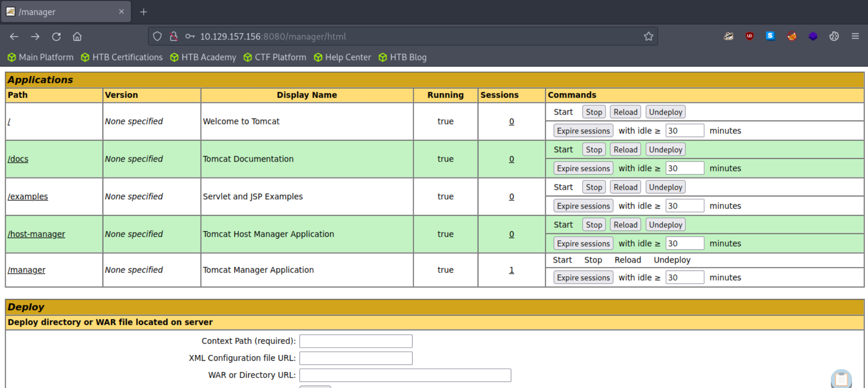This screenshot has width=868, height=388.
Task: Go forward to the next page
Action: click(x=35, y=37)
